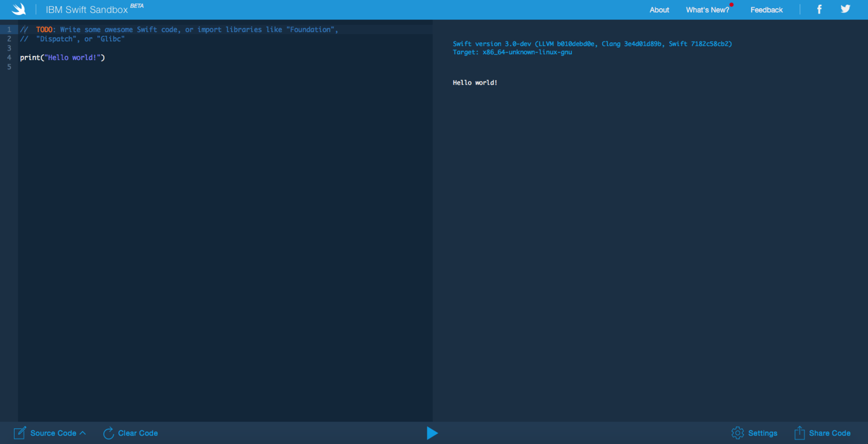Open the Facebook page icon

click(819, 9)
